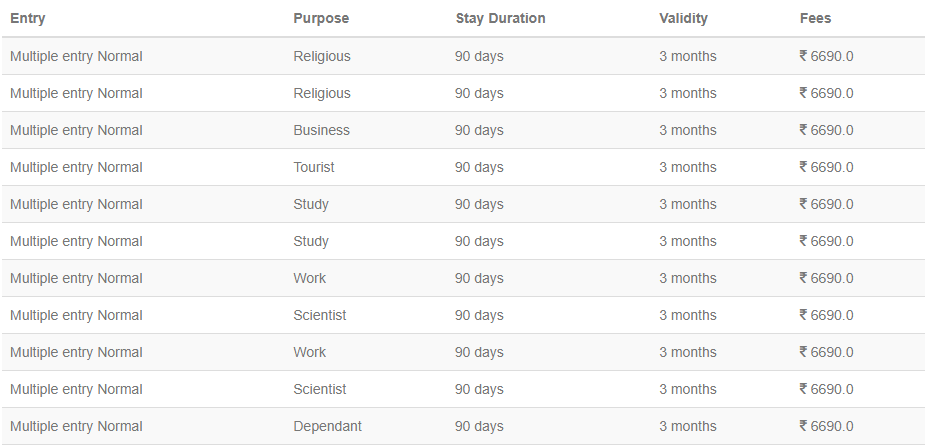
Task: Click the fee amount in the Business row
Action: [x=826, y=130]
